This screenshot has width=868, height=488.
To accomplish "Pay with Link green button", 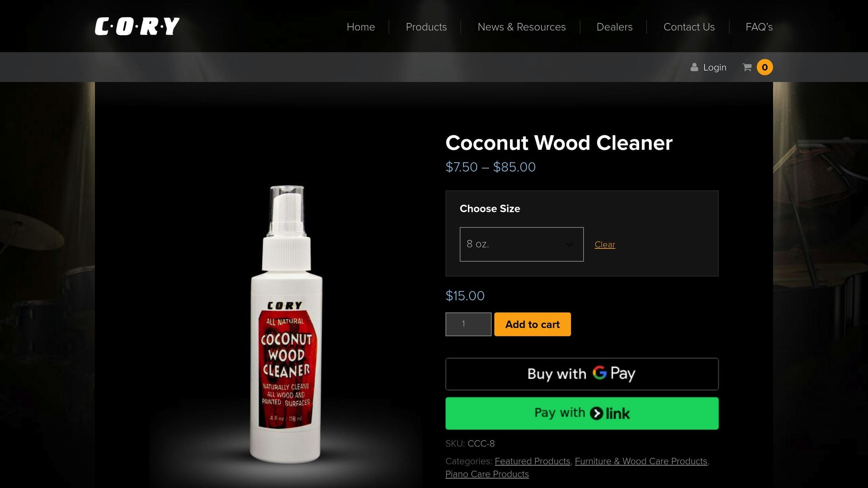I will [x=582, y=413].
